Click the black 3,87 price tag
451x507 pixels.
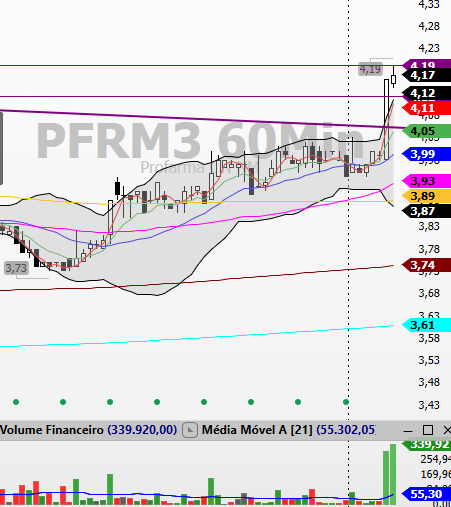pos(427,211)
